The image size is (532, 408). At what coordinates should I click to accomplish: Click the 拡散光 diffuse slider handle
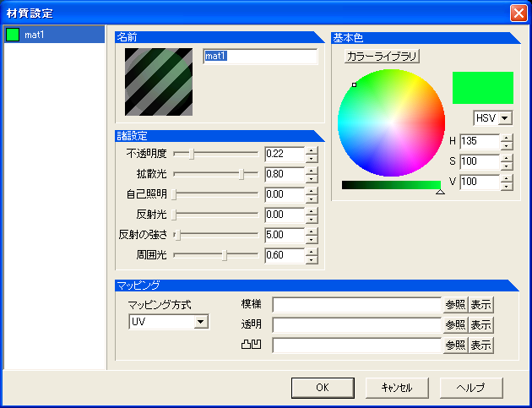(242, 174)
